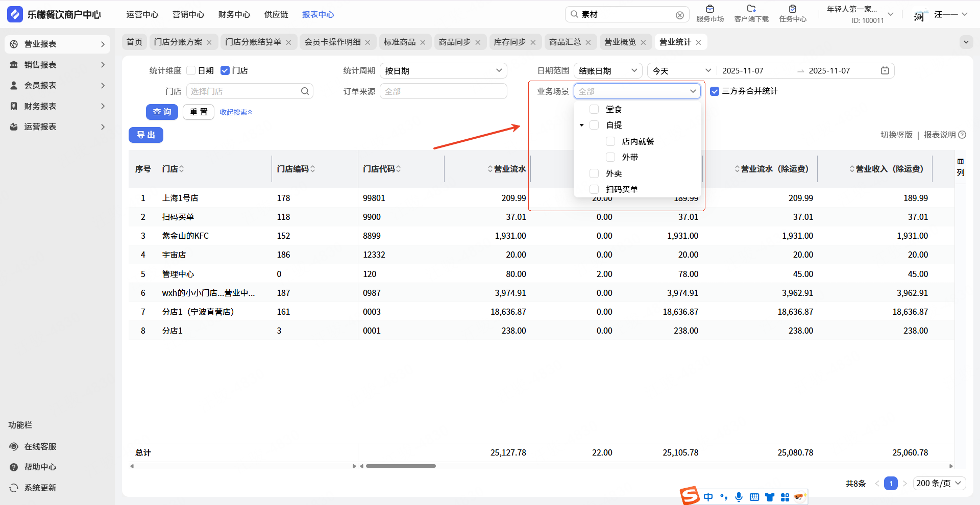Collapse the 自提 tree node arrow

pyautogui.click(x=581, y=125)
